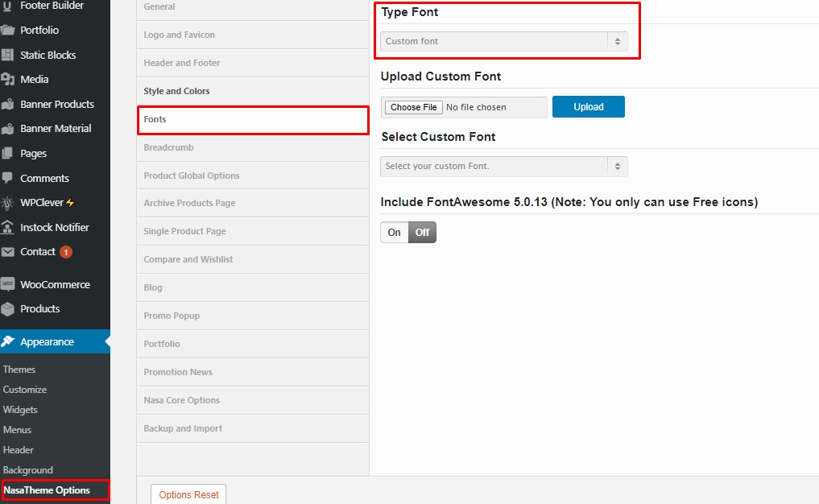Click the Pages icon in admin menu
Screen dimensions: 819x504
click(8, 154)
